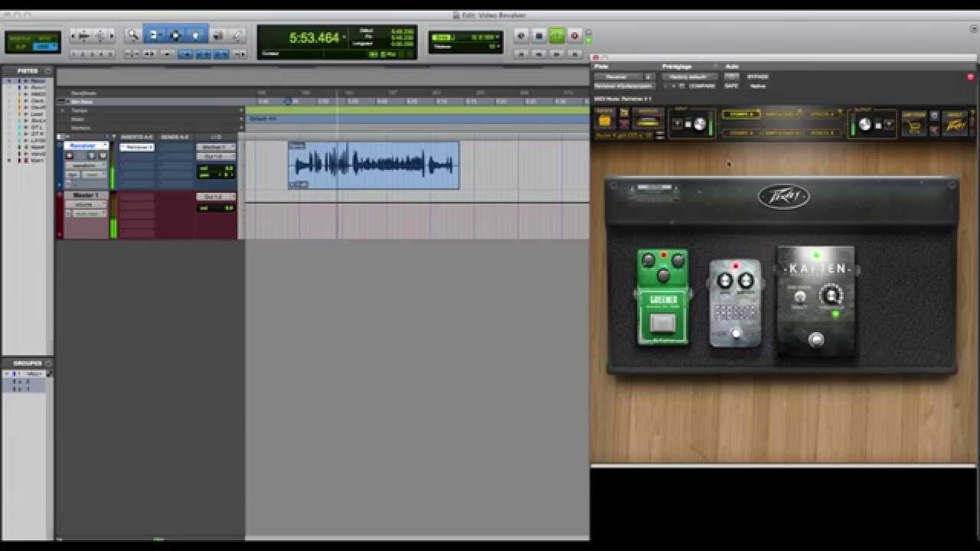Open the main counter time format menu

(345, 37)
